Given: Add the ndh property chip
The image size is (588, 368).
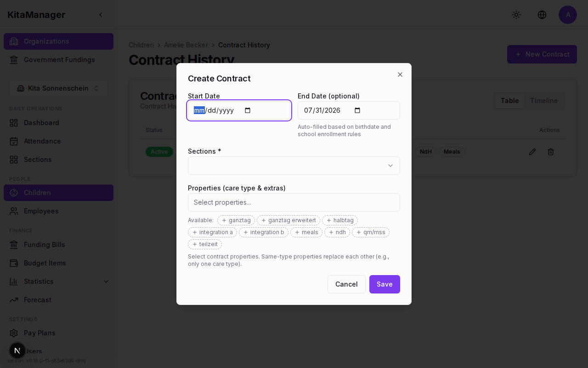Looking at the screenshot, I should [x=337, y=232].
